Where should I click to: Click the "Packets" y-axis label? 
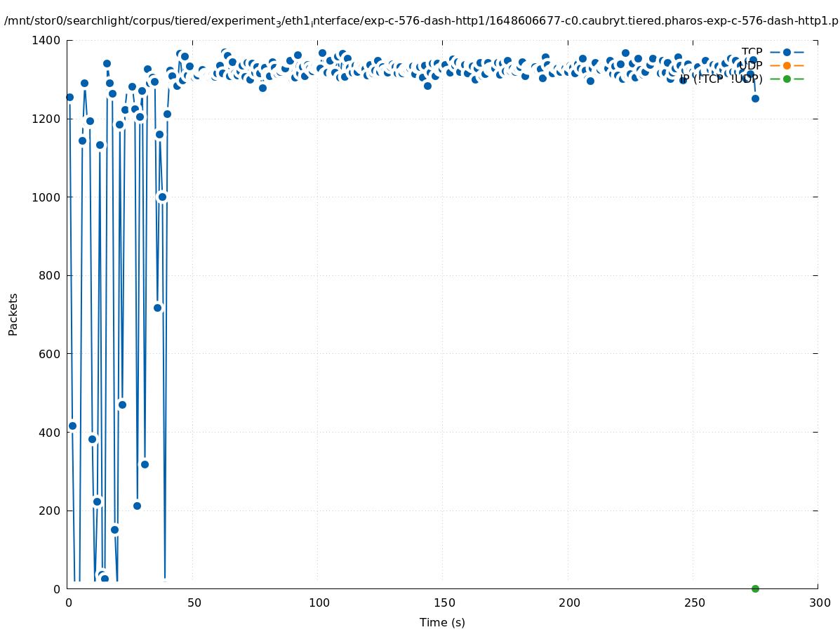13,314
